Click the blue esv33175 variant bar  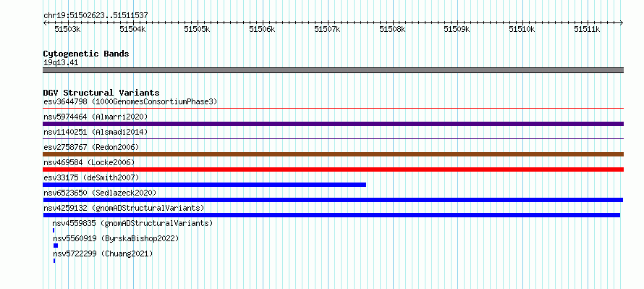[204, 185]
